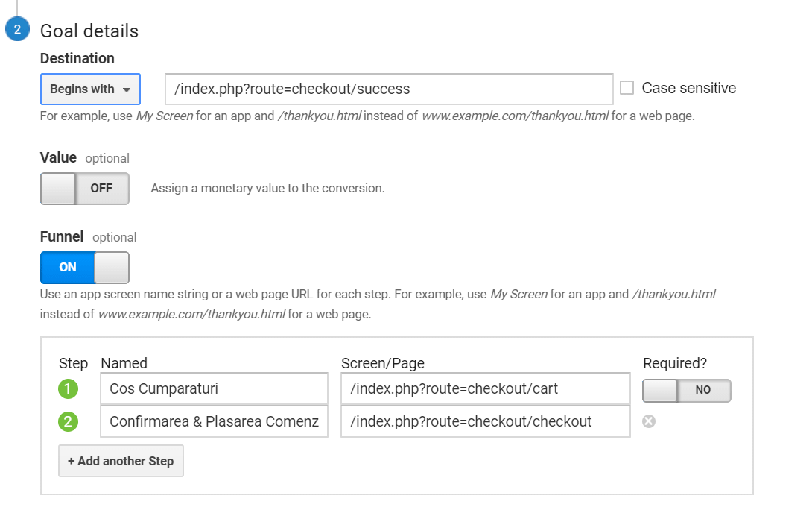Focus the checkout/checkout Screen/Page field

485,421
